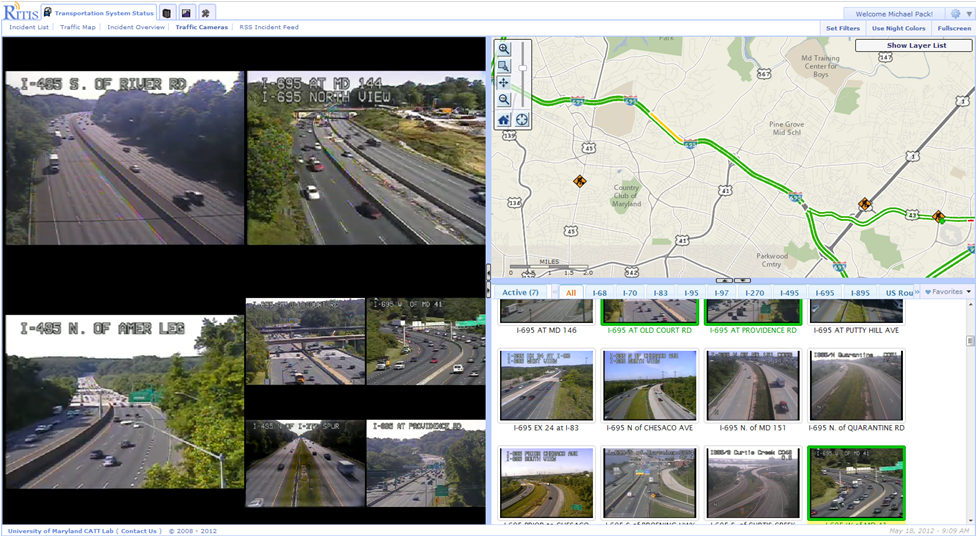Show more route tabs with the right double chevron
977x537 pixels.
917,292
